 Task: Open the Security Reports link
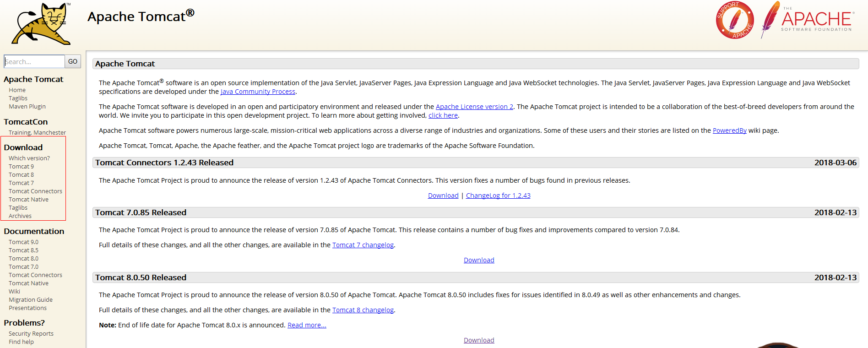coord(31,334)
